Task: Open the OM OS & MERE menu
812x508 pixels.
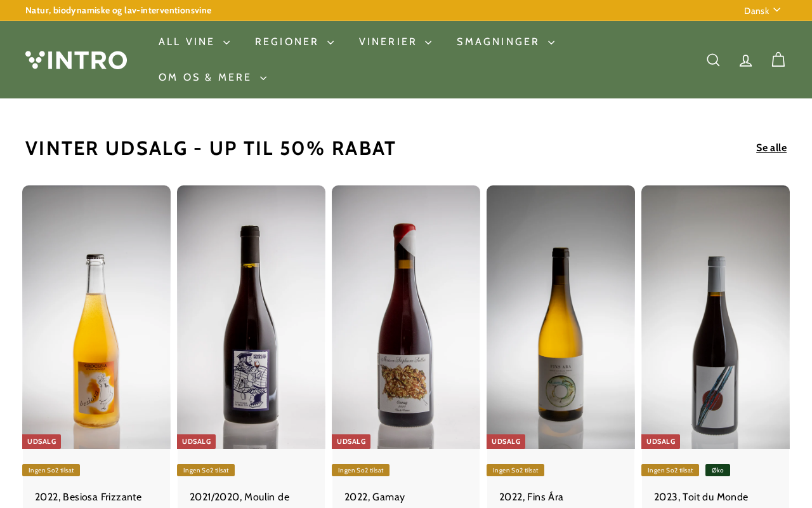Action: (213, 77)
